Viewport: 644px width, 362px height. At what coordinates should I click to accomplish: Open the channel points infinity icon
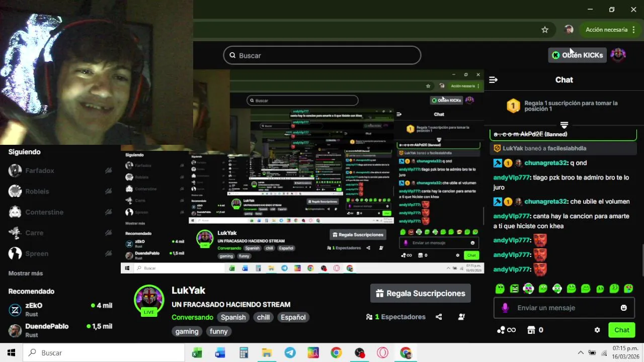[x=506, y=330]
